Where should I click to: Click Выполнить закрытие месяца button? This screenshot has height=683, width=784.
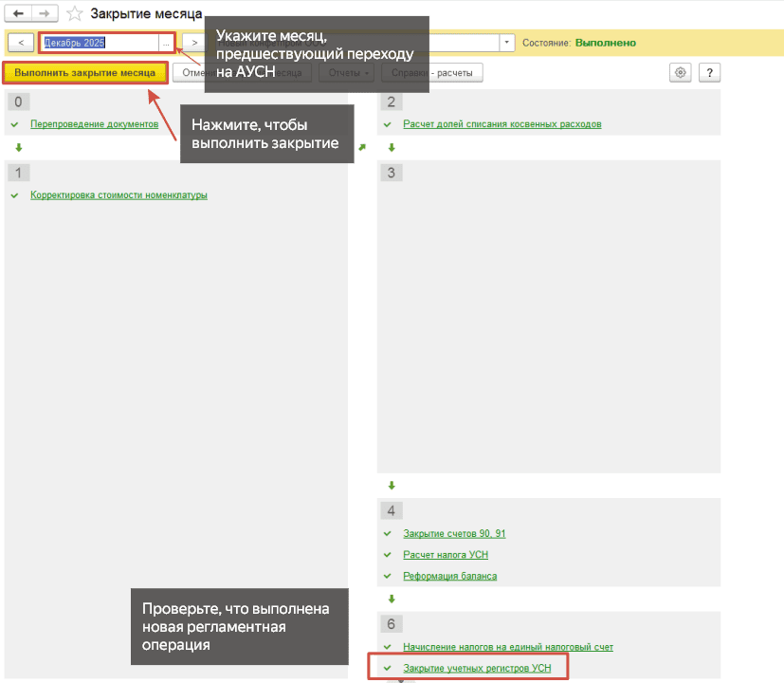pyautogui.click(x=85, y=72)
